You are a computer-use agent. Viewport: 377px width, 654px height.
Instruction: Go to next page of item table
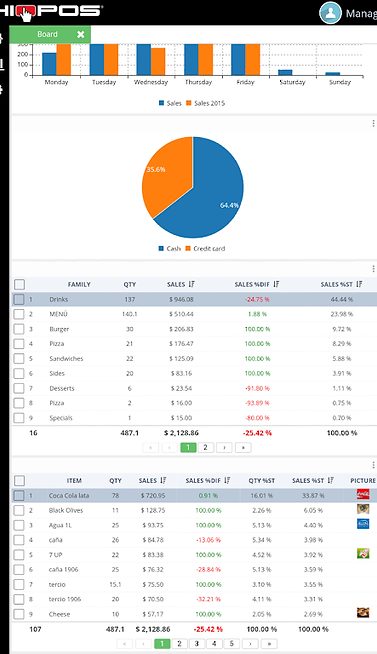click(x=250, y=644)
